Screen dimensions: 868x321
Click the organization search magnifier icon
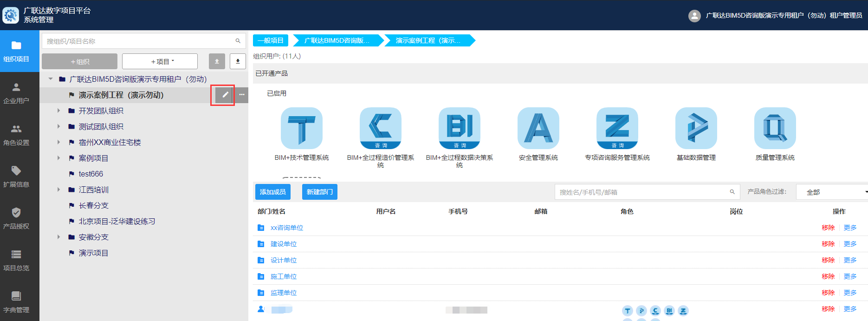click(x=238, y=41)
